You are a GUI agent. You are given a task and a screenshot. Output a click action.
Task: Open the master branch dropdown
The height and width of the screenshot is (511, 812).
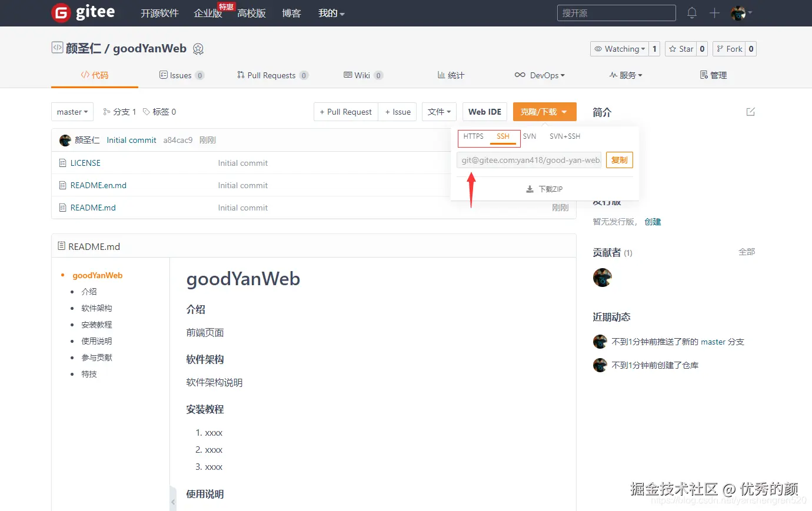click(72, 112)
